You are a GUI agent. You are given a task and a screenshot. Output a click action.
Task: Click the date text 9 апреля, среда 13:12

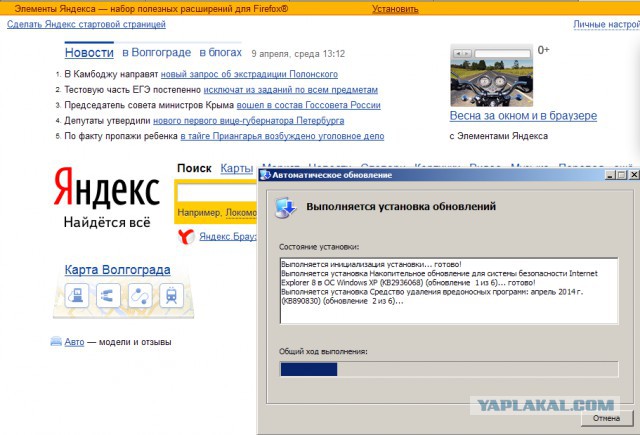[298, 53]
